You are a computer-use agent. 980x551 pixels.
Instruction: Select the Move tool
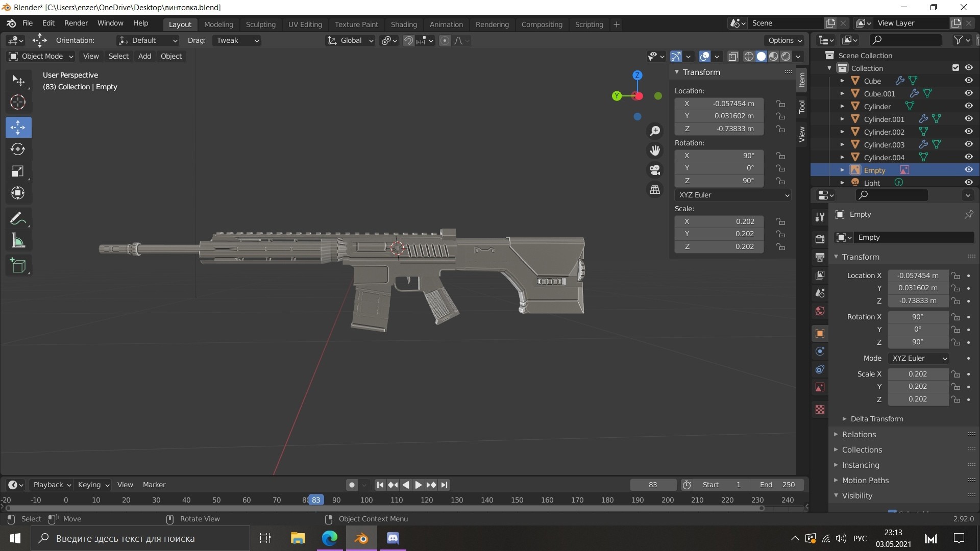click(x=18, y=127)
